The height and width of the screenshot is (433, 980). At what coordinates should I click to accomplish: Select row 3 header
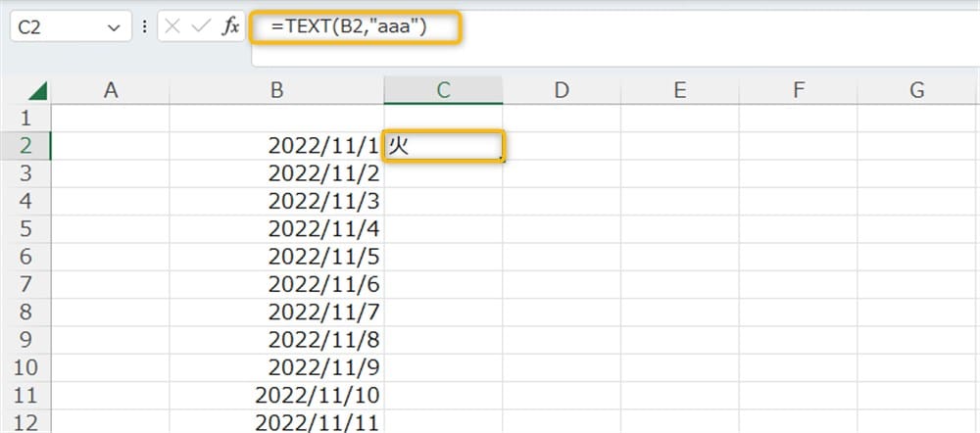25,173
